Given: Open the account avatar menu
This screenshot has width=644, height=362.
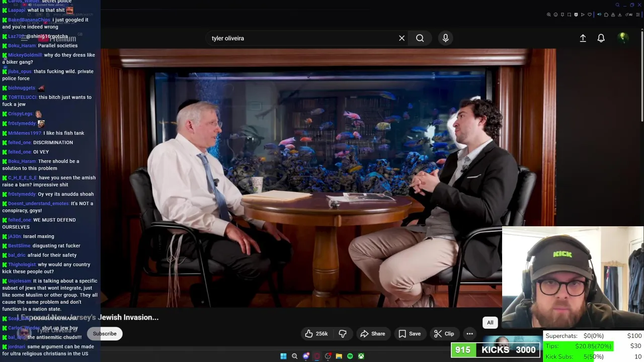Looking at the screenshot, I should pos(623,38).
